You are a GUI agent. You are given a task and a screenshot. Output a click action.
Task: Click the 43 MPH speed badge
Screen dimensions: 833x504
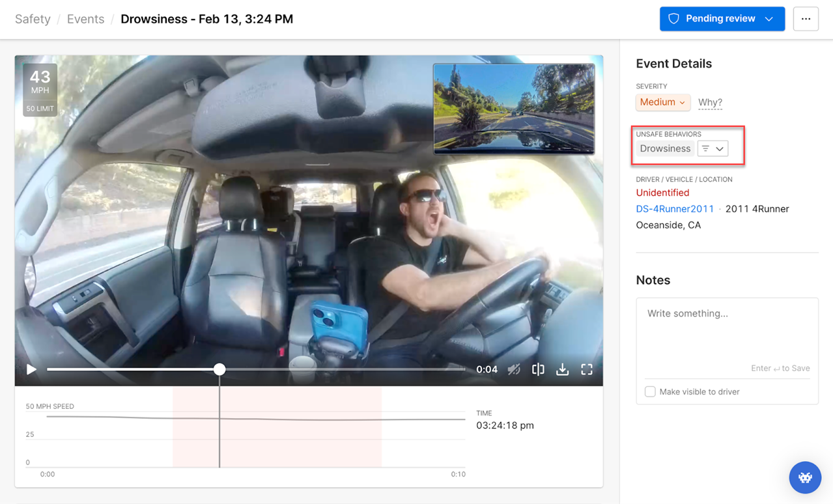(x=40, y=90)
